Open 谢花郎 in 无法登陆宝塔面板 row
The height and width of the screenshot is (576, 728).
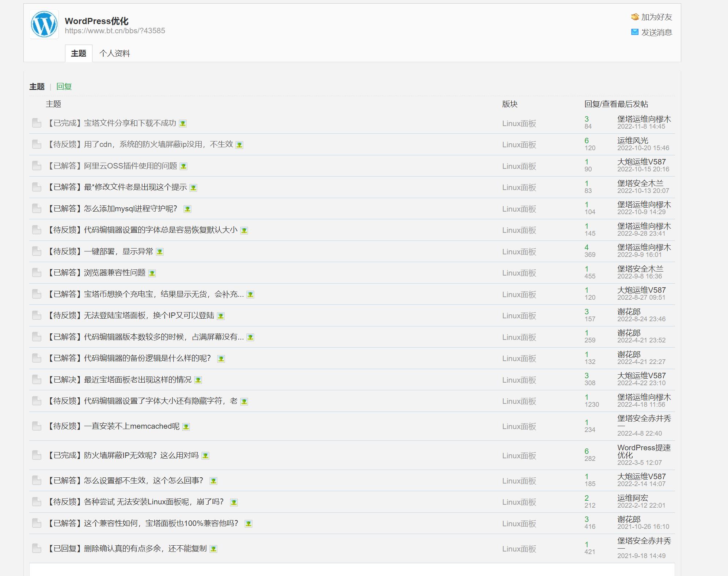point(629,311)
